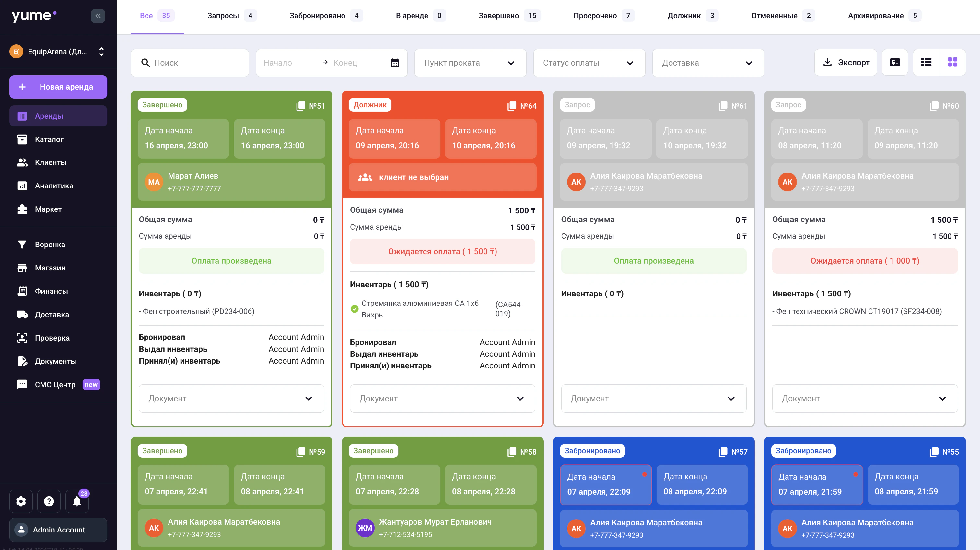980x550 pixels.
Task: Open notifications bell with 28 badge
Action: pyautogui.click(x=77, y=501)
